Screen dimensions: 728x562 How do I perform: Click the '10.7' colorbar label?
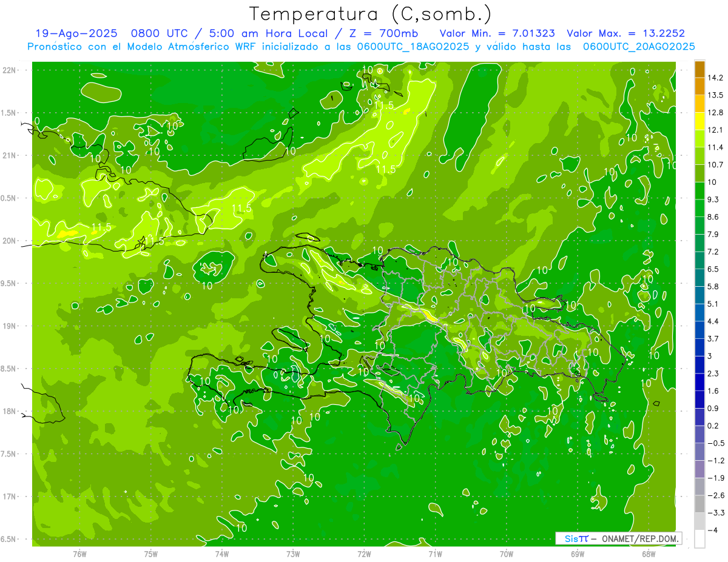click(x=716, y=164)
